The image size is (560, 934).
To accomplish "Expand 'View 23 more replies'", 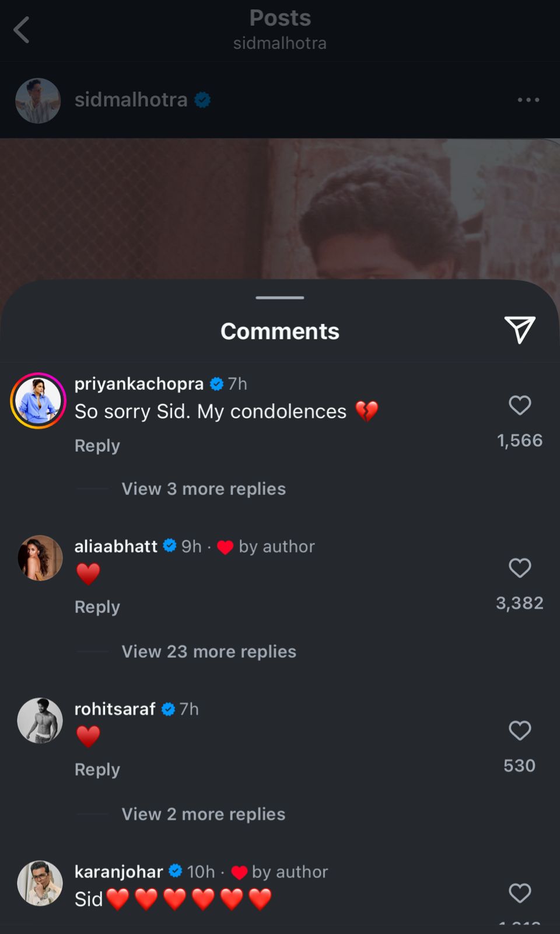I will click(208, 651).
